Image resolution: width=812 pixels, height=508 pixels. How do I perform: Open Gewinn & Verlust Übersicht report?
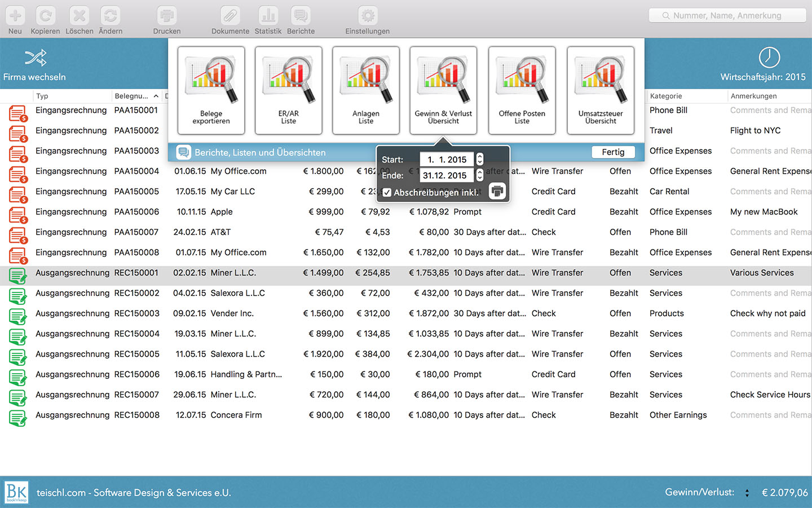pos(443,90)
